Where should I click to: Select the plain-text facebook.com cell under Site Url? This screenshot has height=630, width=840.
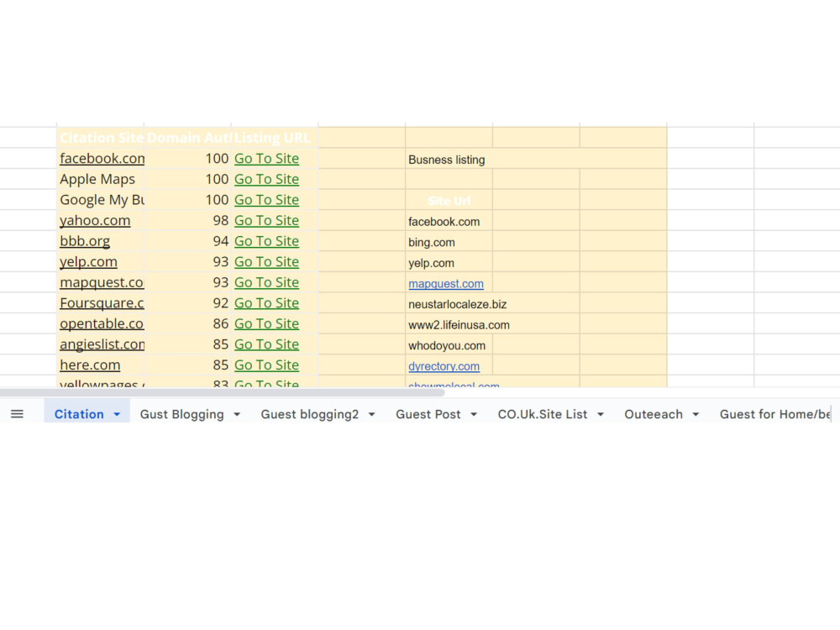pos(449,222)
